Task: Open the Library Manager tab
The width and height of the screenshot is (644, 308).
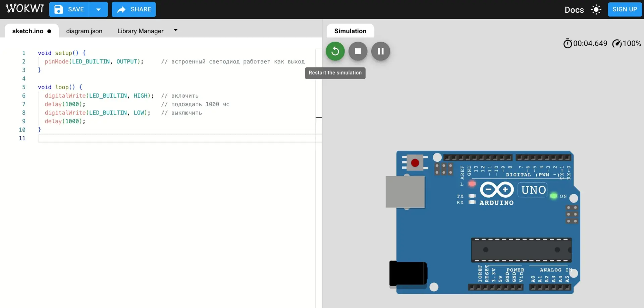Action: pos(141,31)
